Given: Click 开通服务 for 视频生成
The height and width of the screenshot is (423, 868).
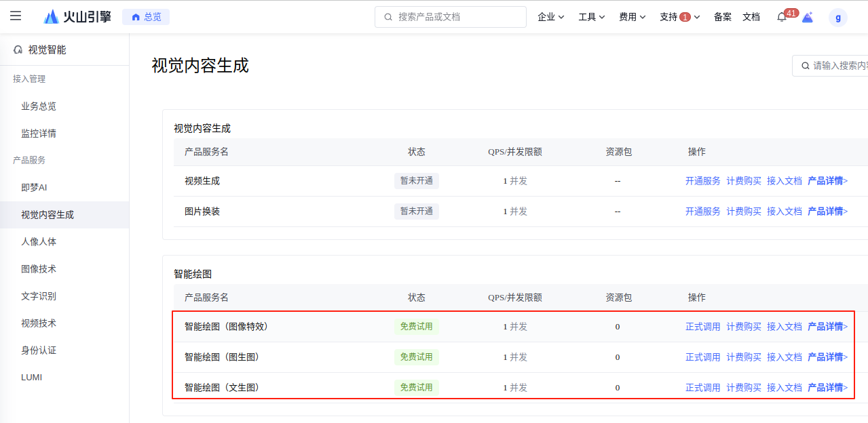Looking at the screenshot, I should pyautogui.click(x=703, y=181).
